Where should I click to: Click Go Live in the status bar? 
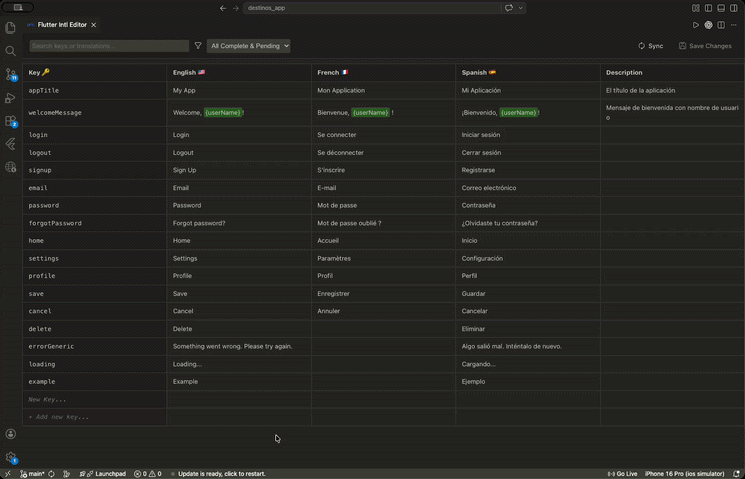[622, 474]
